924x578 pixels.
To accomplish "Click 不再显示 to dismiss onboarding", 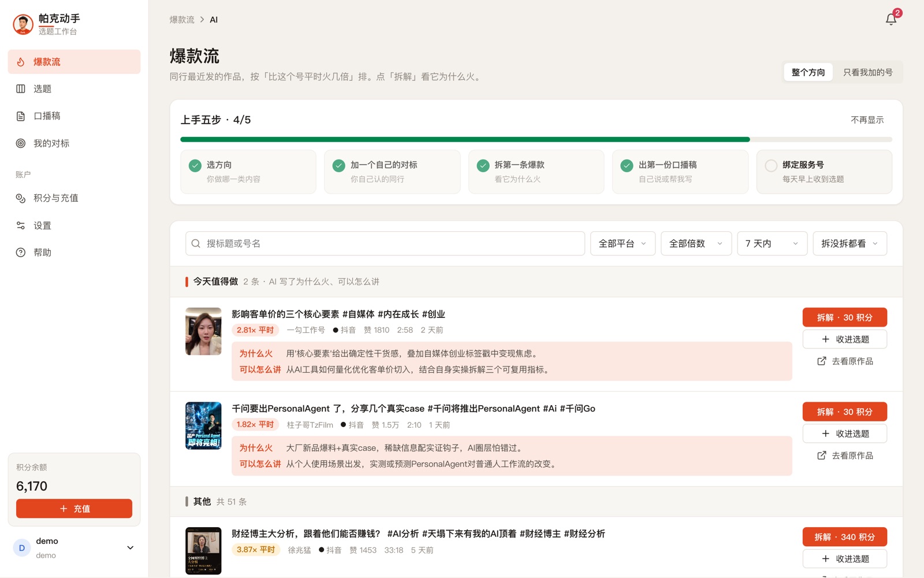I will (867, 120).
